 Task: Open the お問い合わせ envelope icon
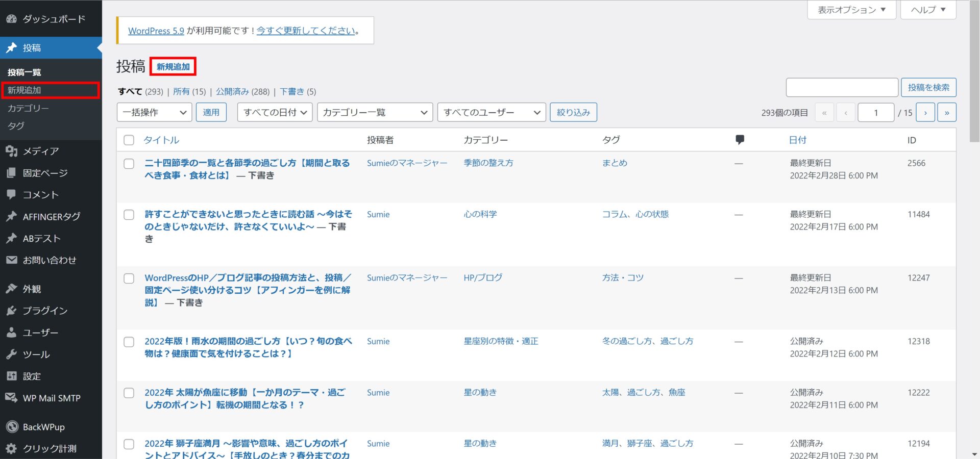pyautogui.click(x=11, y=260)
